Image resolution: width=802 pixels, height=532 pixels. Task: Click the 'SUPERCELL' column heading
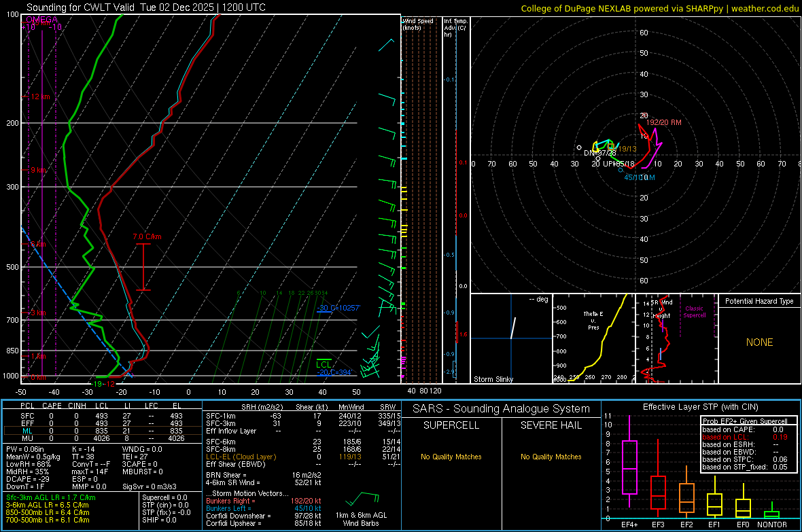pos(451,425)
